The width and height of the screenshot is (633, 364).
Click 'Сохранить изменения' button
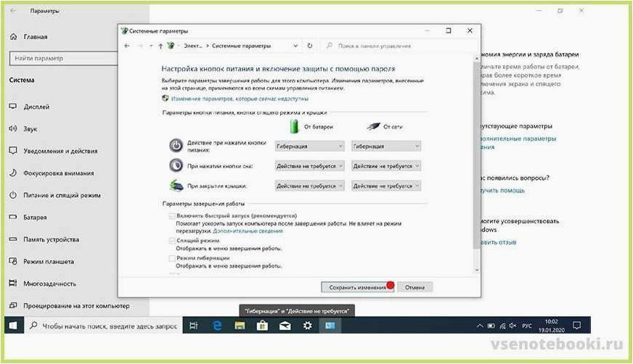357,287
